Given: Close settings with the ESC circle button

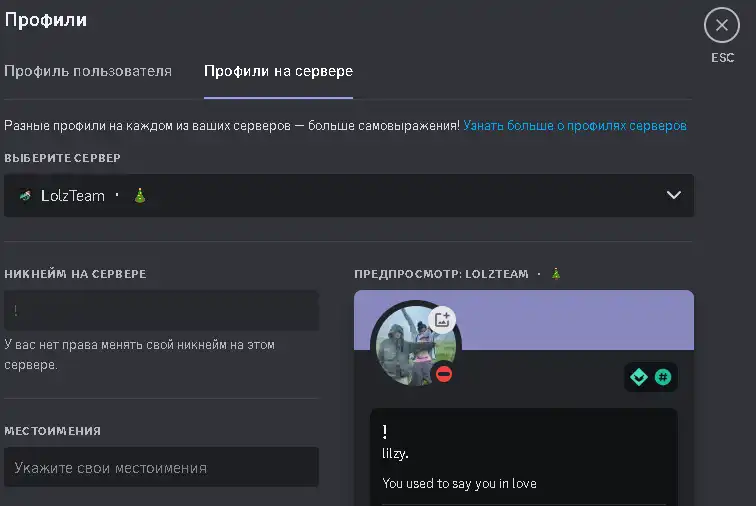Looking at the screenshot, I should point(721,25).
